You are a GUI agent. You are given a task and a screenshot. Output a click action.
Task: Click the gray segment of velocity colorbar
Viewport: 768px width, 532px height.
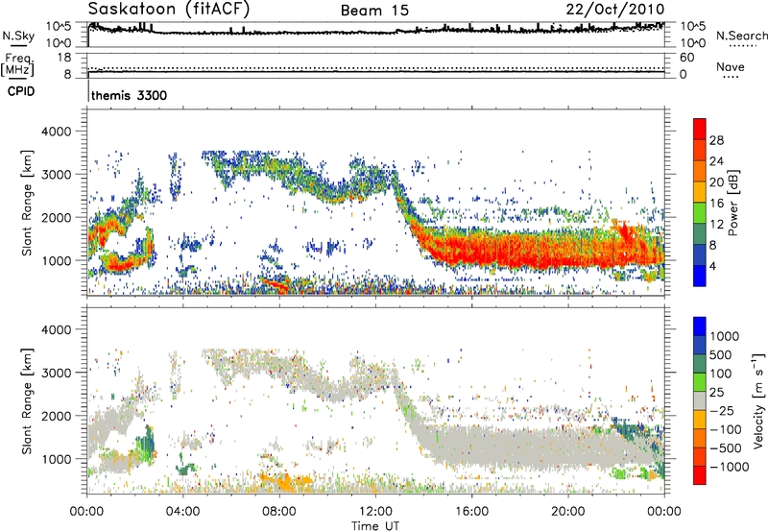tap(700, 400)
